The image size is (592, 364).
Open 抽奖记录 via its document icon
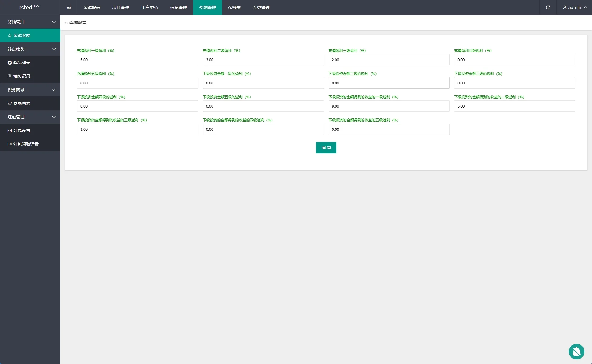click(x=10, y=76)
